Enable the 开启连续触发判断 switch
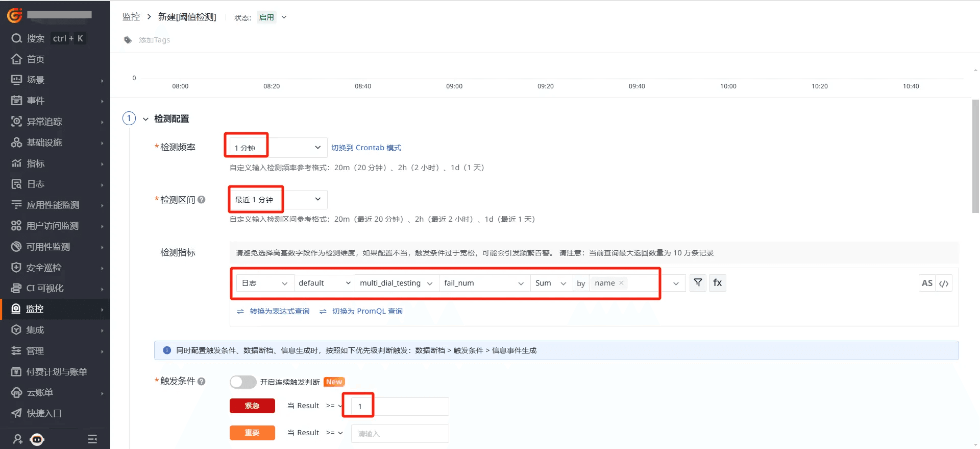Image resolution: width=980 pixels, height=449 pixels. click(242, 382)
